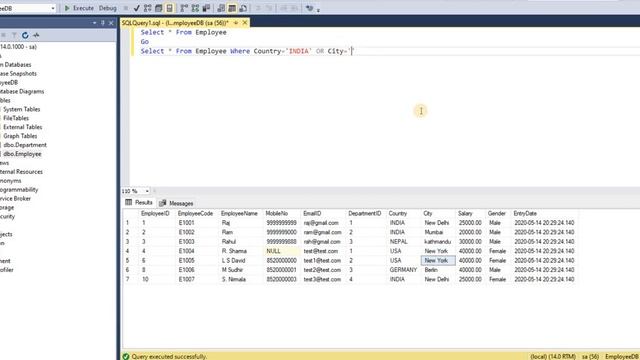This screenshot has width=640, height=360.
Task: Select the Results to File icon
Action: tap(243, 8)
